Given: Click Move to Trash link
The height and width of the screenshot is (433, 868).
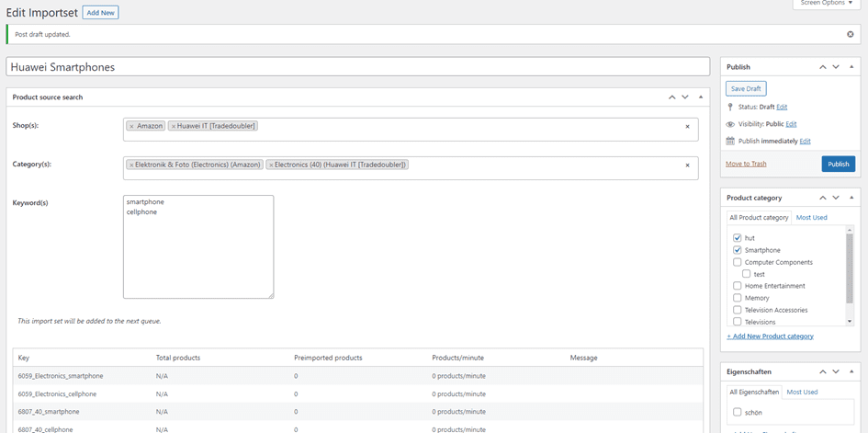Looking at the screenshot, I should click(x=746, y=164).
